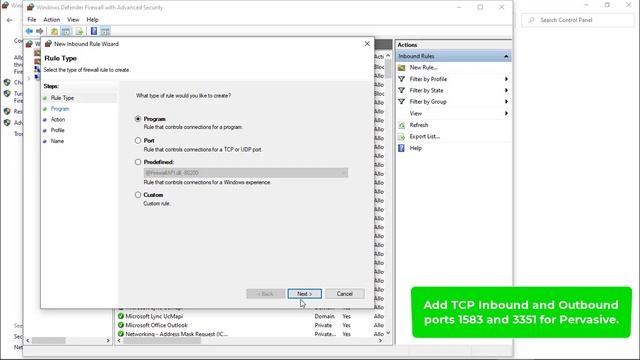Click the New Rule icon in Actions pane
The width and height of the screenshot is (640, 360).
402,67
